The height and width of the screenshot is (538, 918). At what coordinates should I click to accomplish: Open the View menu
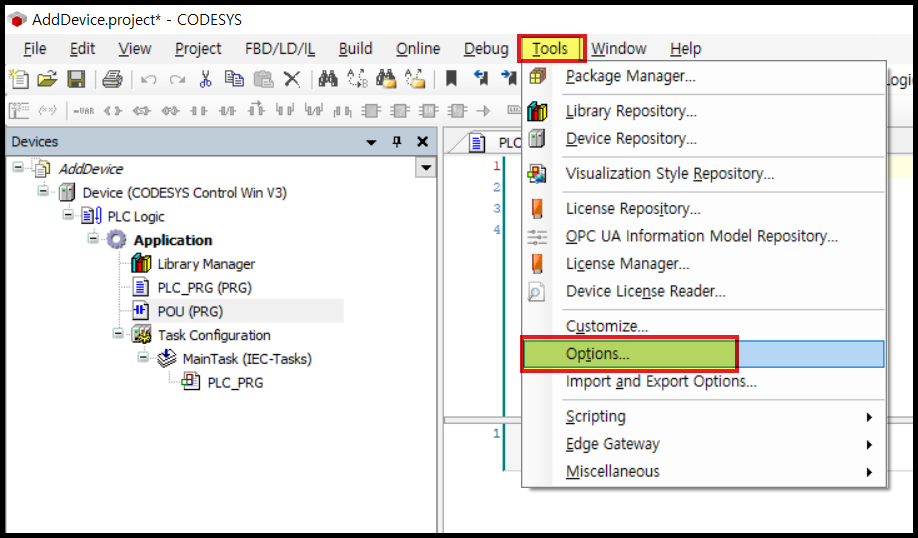coord(135,49)
